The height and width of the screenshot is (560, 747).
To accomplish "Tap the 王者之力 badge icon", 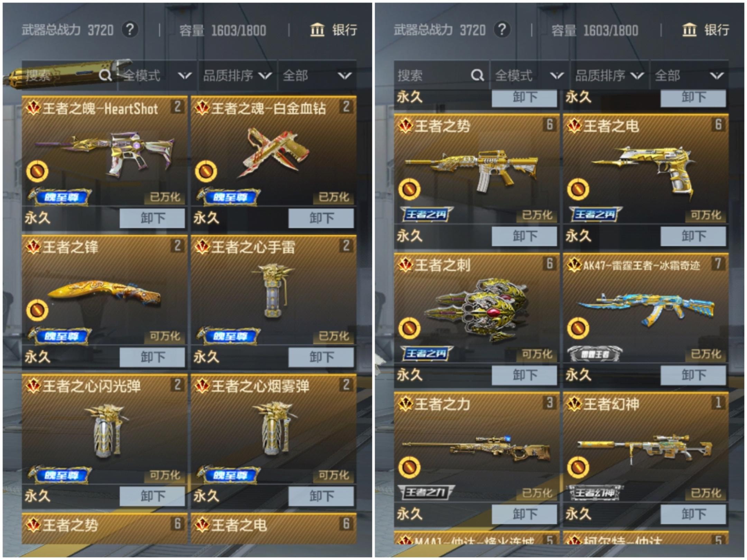I will click(x=426, y=492).
